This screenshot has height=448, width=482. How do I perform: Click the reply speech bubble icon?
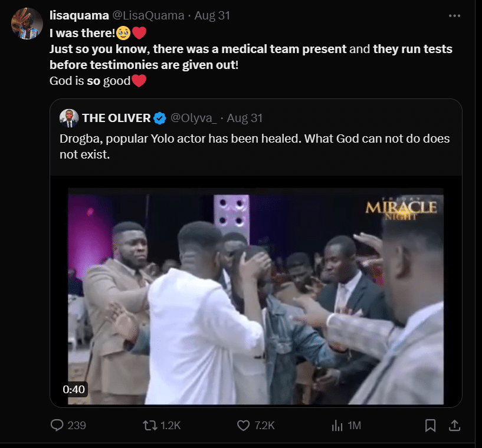57,424
